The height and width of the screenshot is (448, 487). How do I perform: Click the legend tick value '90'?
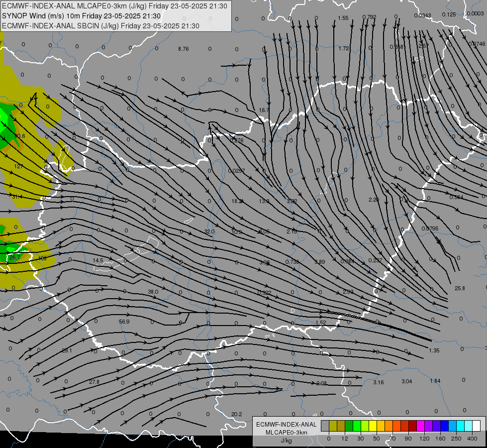point(408,439)
